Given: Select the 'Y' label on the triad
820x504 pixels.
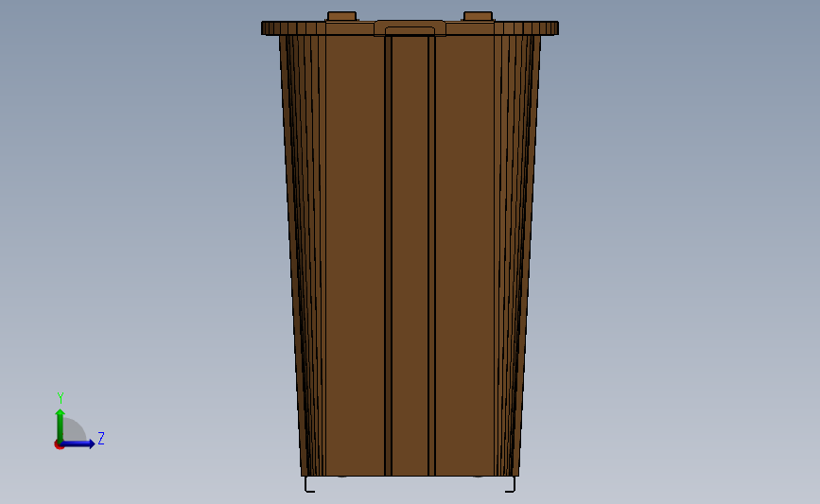Looking at the screenshot, I should [x=61, y=398].
